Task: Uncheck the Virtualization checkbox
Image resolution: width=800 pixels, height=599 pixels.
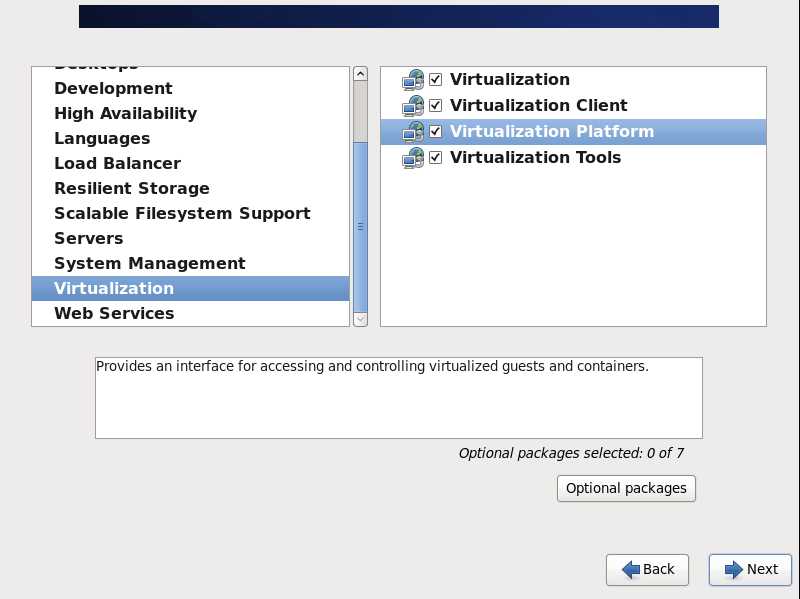Action: click(435, 80)
